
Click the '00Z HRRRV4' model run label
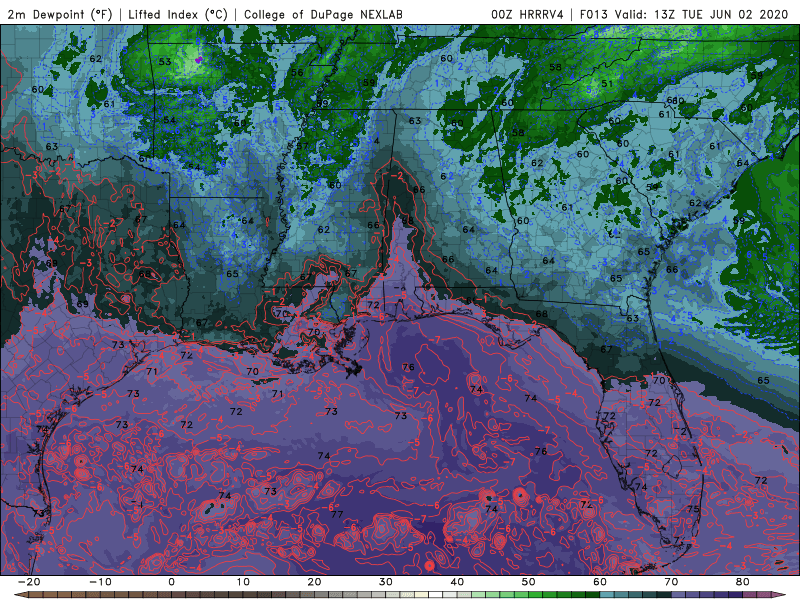click(528, 14)
